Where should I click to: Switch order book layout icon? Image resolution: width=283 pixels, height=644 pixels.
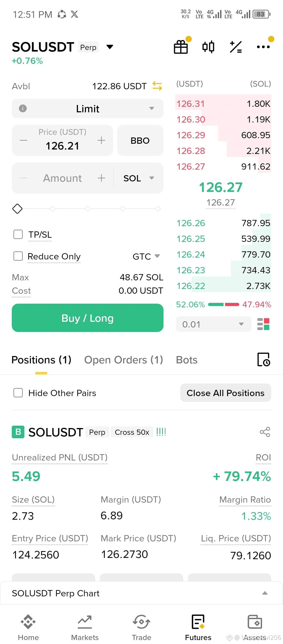(263, 324)
